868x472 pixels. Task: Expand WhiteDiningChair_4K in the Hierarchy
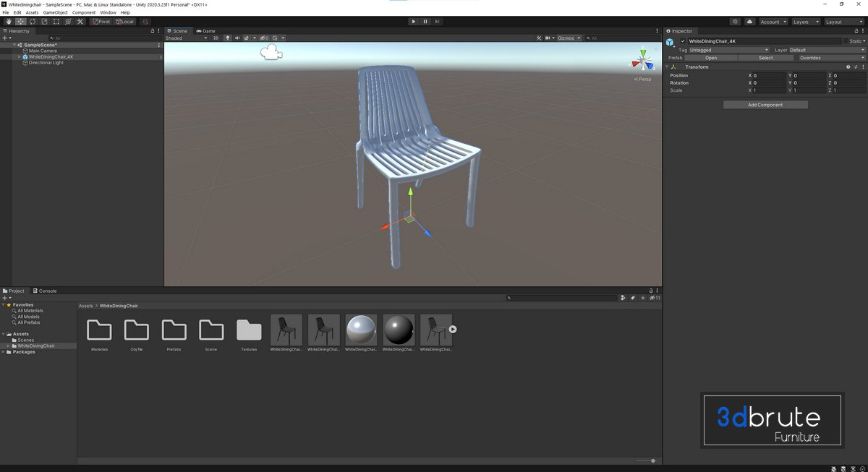pyautogui.click(x=20, y=57)
